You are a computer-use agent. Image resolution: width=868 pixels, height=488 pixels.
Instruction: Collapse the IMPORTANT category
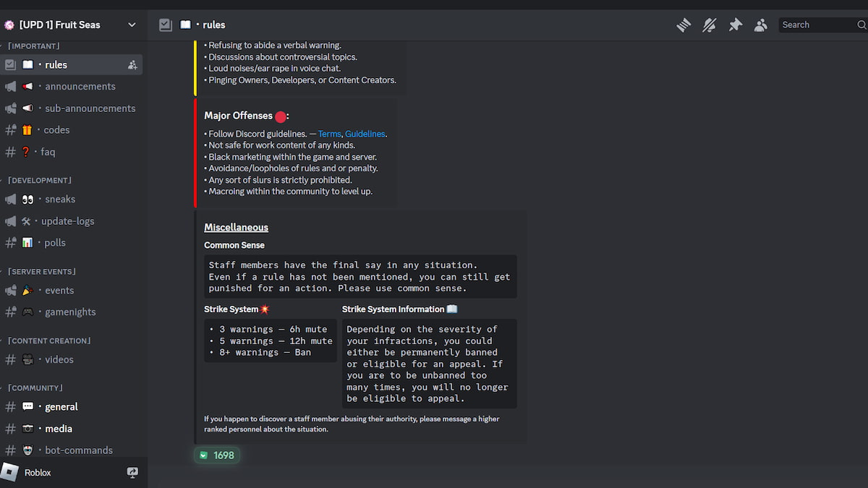(x=33, y=46)
